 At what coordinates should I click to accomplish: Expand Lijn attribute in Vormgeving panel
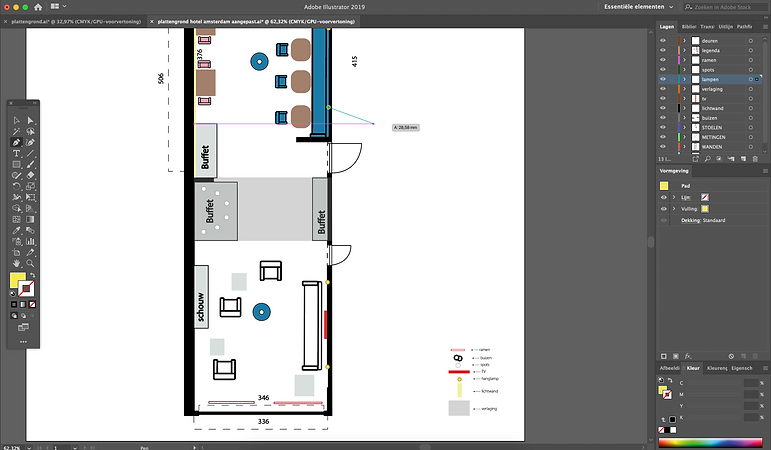pyautogui.click(x=674, y=197)
